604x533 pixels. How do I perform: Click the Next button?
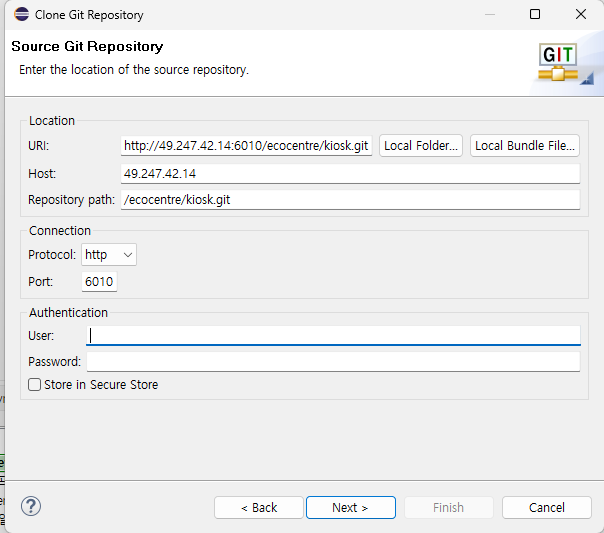point(351,507)
